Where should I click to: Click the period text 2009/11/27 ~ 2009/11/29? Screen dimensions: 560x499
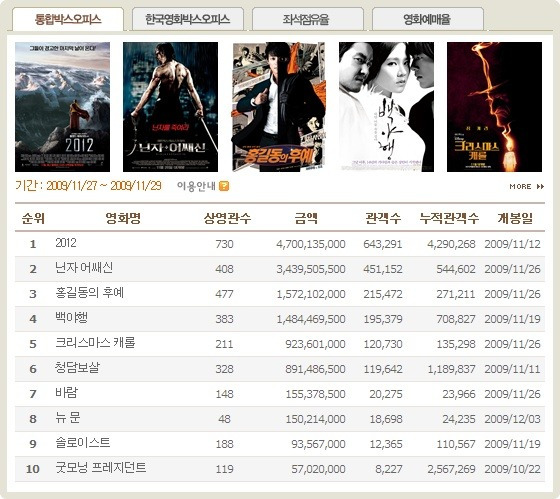point(104,186)
